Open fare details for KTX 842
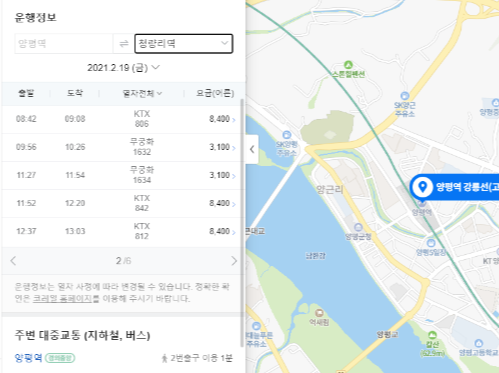This screenshot has height=373, width=499. click(234, 204)
